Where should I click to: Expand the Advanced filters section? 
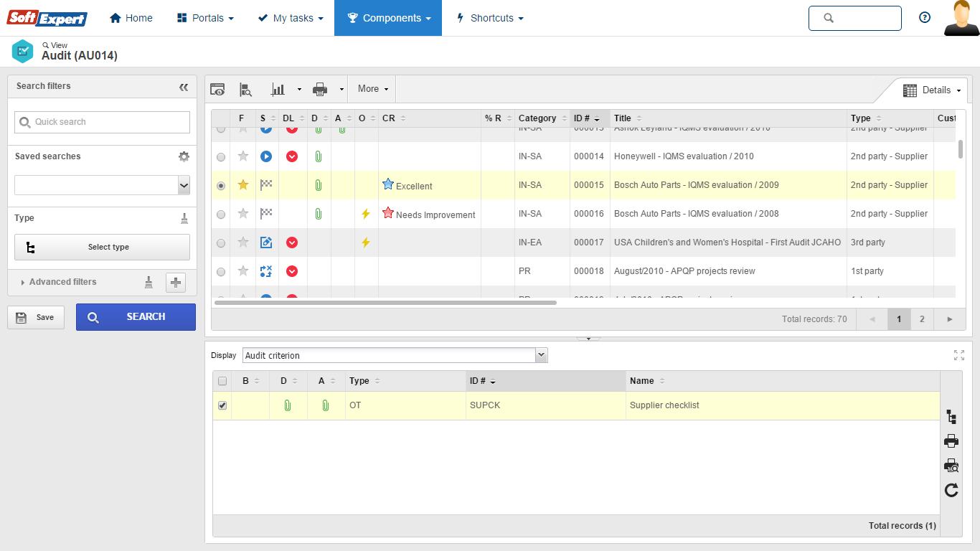(x=59, y=282)
